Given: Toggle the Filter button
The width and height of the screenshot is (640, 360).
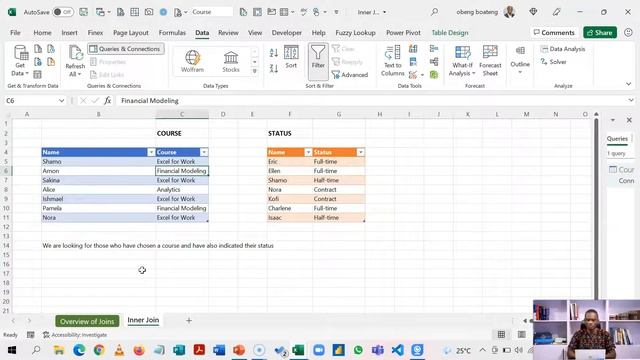Looking at the screenshot, I should 318,61.
